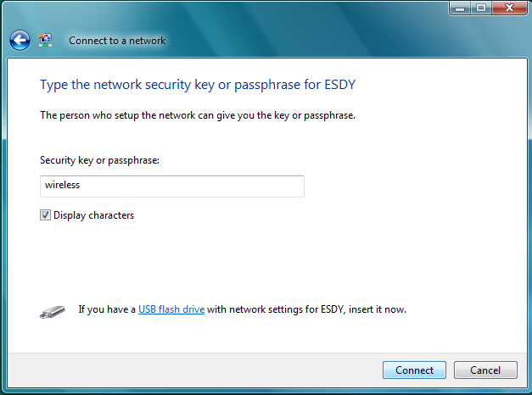This screenshot has height=395, width=532.
Task: Click the 'If you have a' text
Action: [x=107, y=309]
